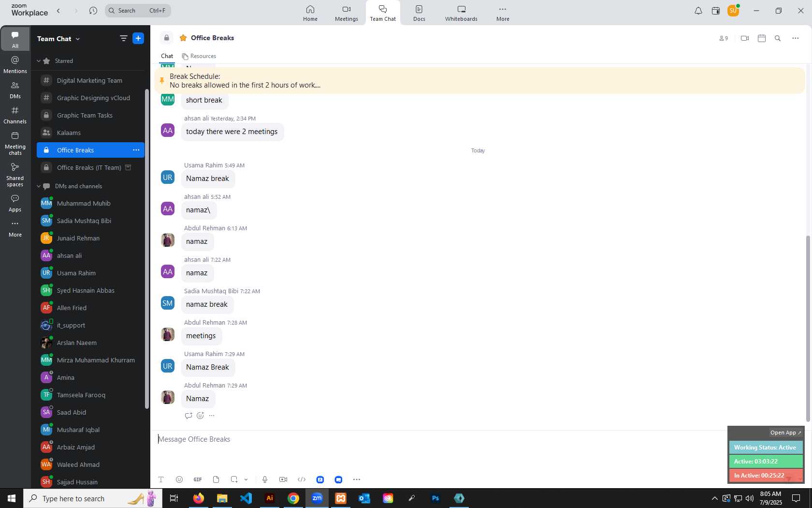
Task: Open the pinned Break Schedule message
Action: (x=479, y=81)
